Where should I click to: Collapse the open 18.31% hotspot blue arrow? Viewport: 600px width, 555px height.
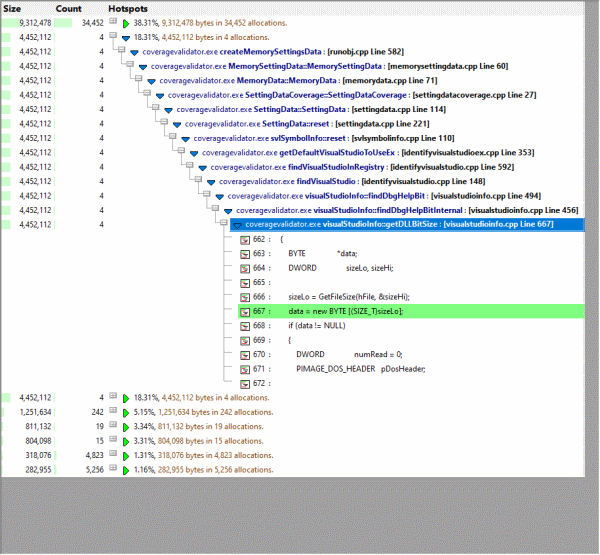tap(126, 38)
